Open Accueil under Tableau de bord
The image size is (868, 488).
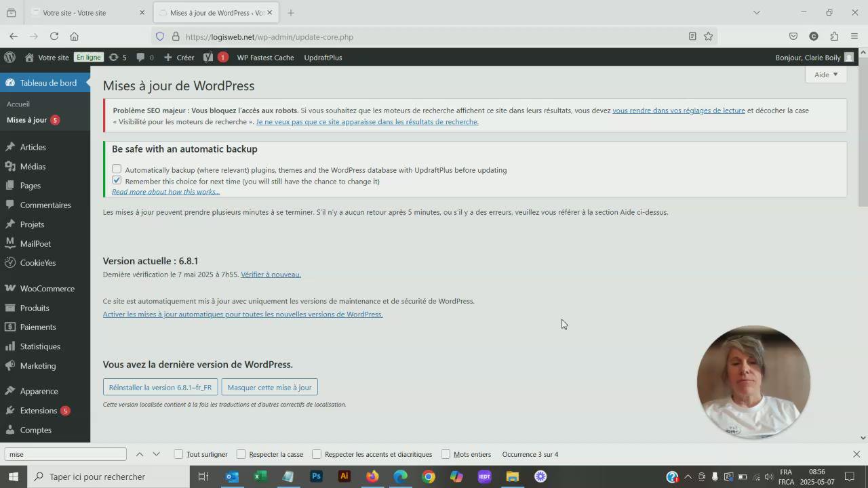tap(18, 104)
